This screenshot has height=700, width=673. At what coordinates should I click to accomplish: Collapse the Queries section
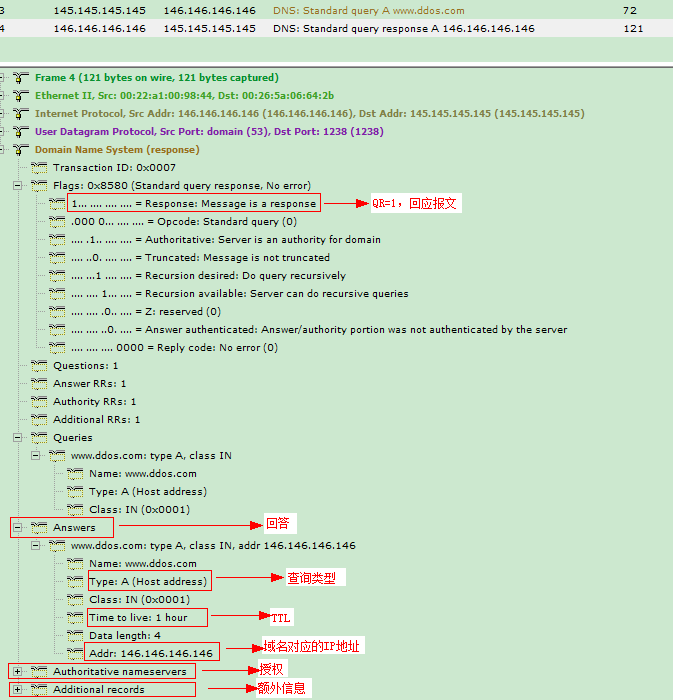click(17, 438)
